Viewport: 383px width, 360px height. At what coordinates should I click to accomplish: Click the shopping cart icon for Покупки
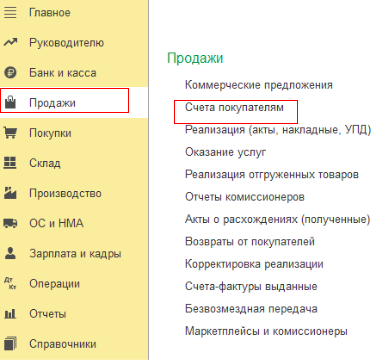point(10,133)
